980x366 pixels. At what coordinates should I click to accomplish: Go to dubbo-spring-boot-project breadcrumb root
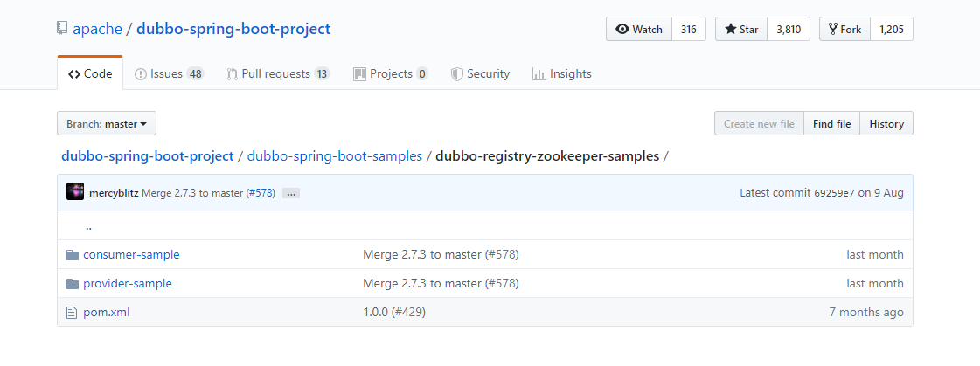point(148,156)
